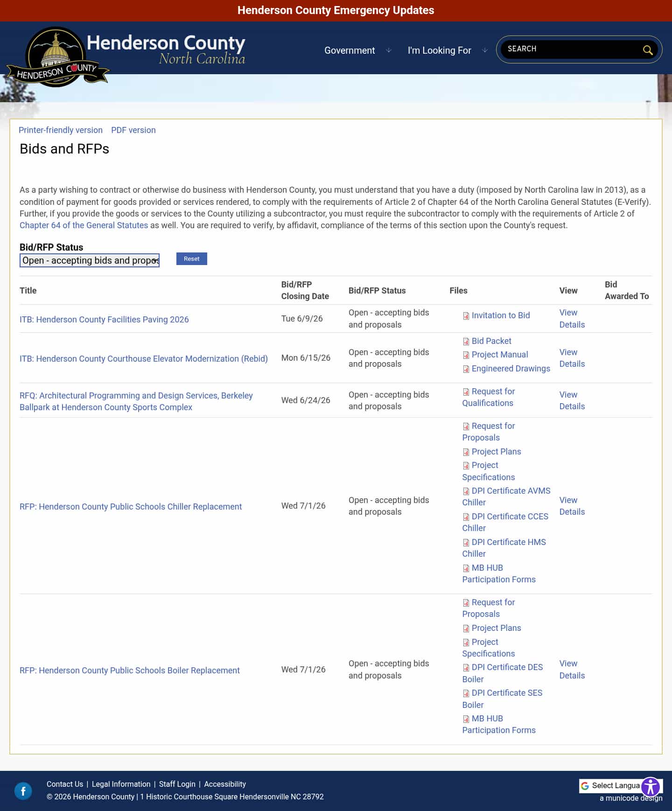Click the PDF icon beside DPI Certificate DES Boiler
This screenshot has height=811, width=672.
pos(466,668)
